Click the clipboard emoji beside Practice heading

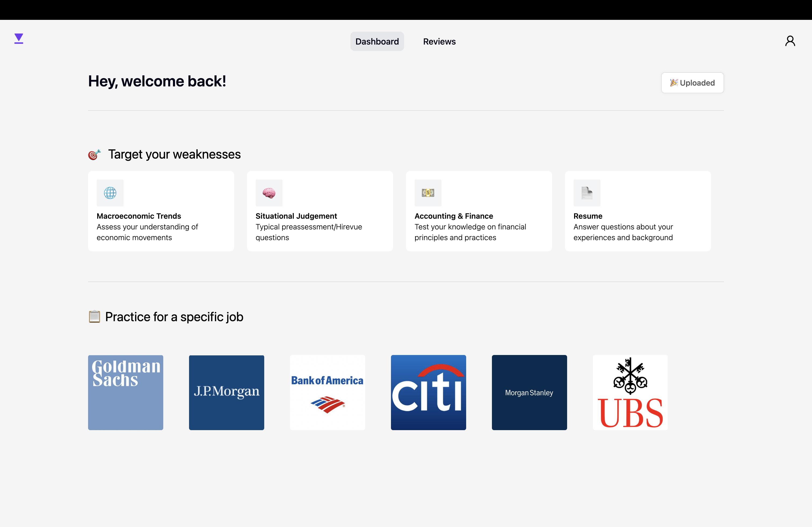tap(94, 317)
